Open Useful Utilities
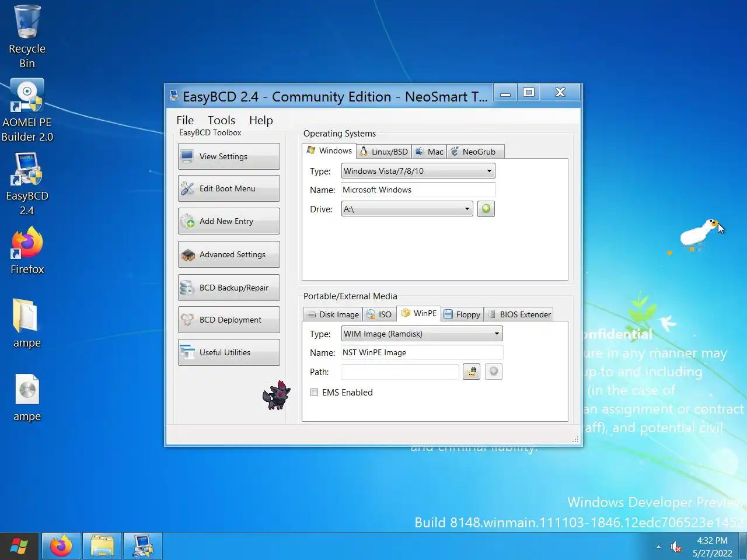 [x=229, y=352]
